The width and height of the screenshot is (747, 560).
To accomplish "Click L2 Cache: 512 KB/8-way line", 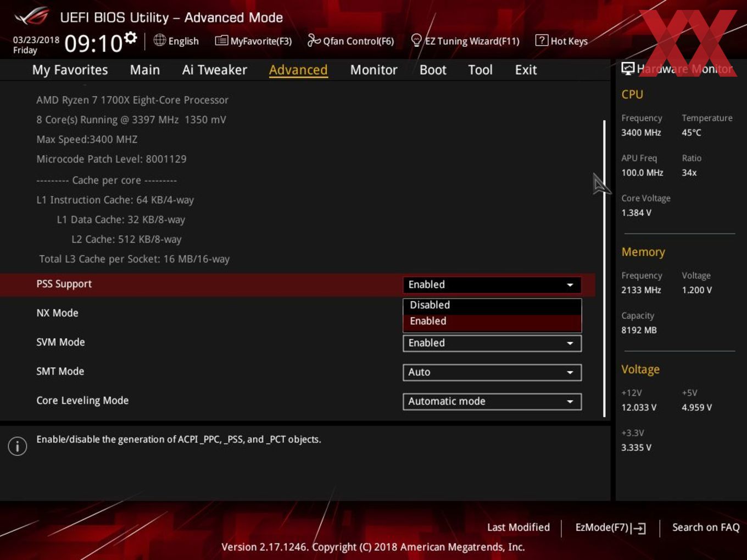I will point(126,239).
